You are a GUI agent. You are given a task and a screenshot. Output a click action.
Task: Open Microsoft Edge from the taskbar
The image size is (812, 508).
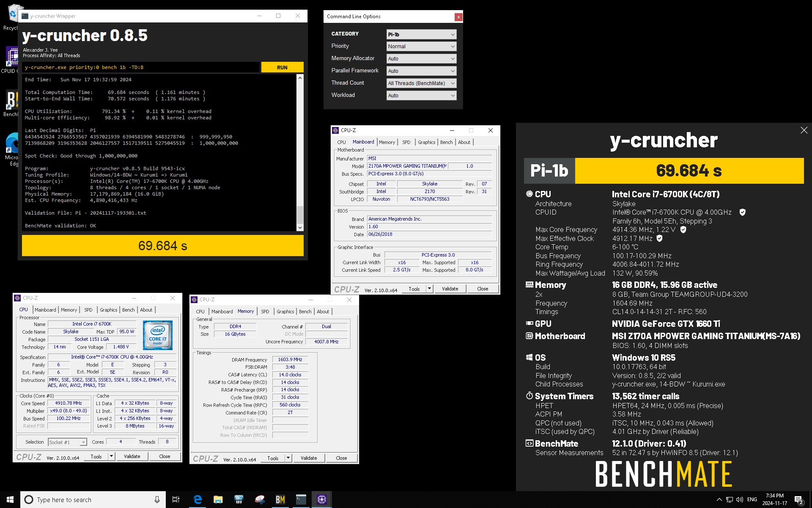pos(198,500)
